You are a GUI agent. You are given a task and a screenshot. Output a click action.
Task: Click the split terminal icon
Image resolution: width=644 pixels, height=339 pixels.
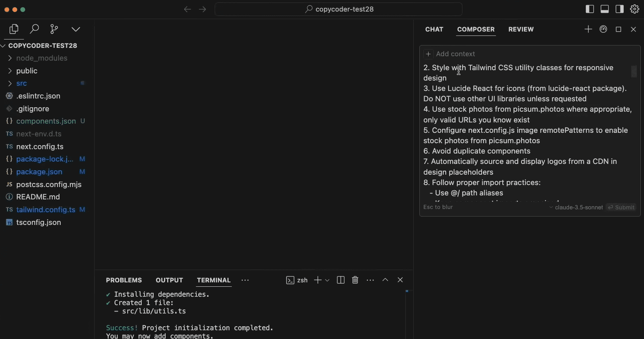click(340, 280)
